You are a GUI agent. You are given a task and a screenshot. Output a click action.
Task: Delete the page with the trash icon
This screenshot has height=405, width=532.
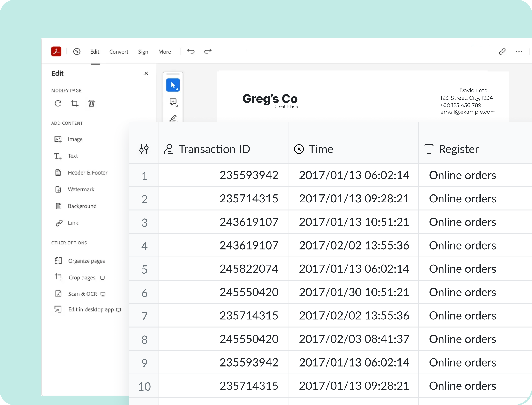pos(91,103)
